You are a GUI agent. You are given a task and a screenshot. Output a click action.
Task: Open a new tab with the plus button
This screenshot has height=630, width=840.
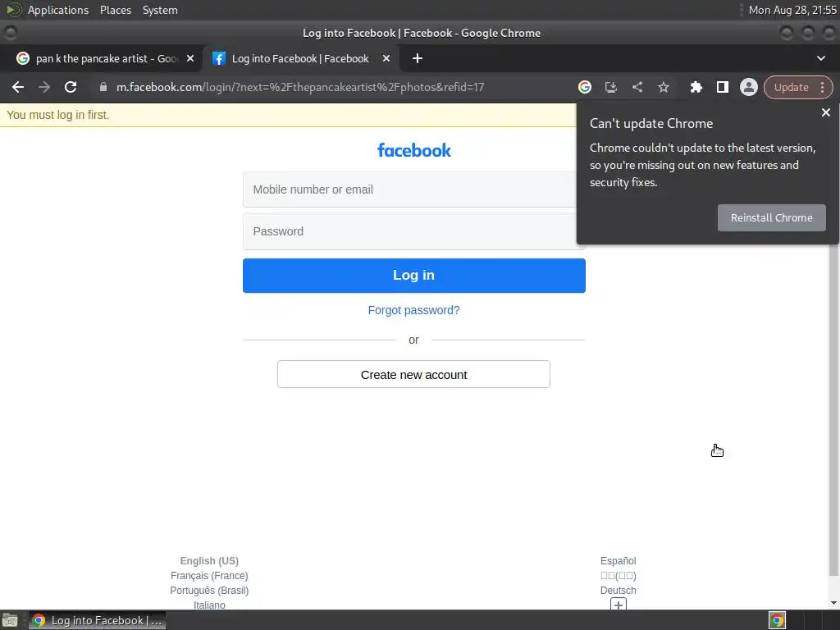[418, 58]
